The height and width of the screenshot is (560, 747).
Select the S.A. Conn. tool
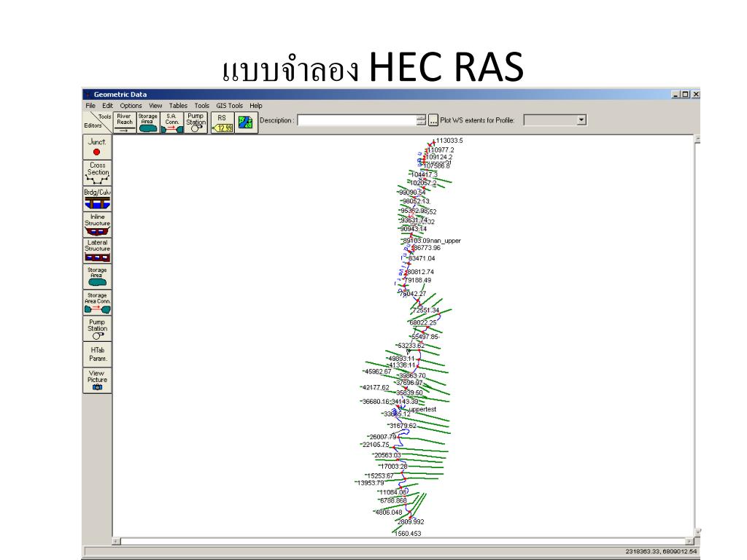[x=171, y=122]
